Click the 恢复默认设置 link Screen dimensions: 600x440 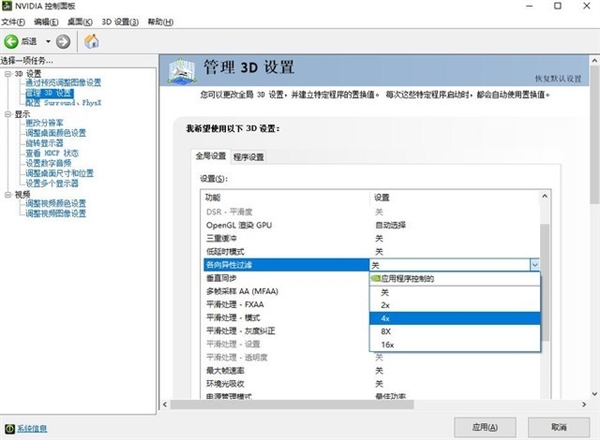pyautogui.click(x=558, y=79)
